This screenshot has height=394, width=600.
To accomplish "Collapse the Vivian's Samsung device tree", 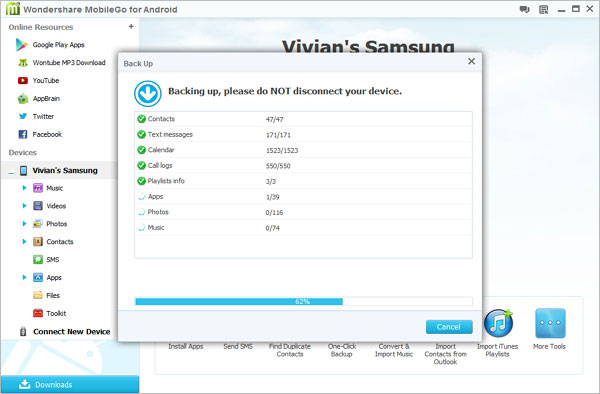I will [11, 173].
